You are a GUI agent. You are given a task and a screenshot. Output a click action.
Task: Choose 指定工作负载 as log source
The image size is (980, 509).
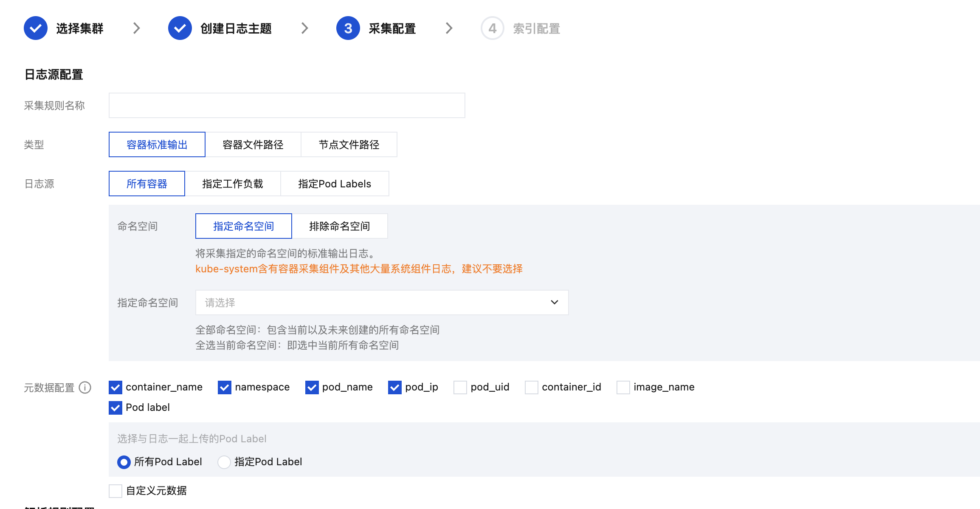pos(233,184)
